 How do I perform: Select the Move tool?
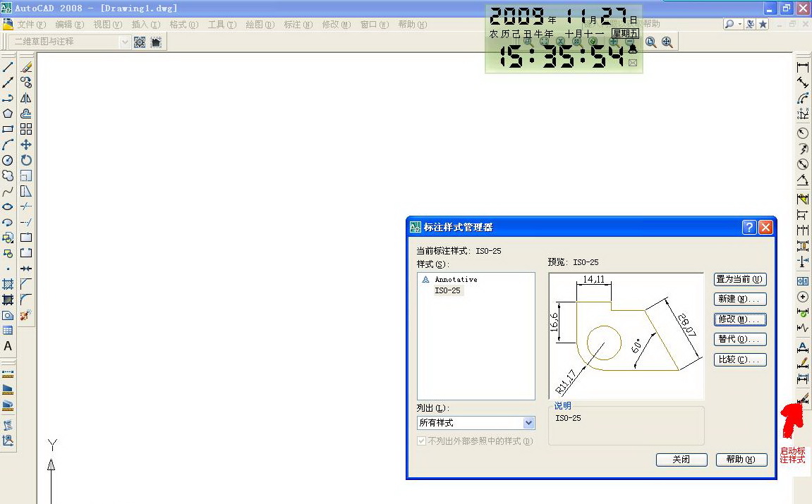26,145
